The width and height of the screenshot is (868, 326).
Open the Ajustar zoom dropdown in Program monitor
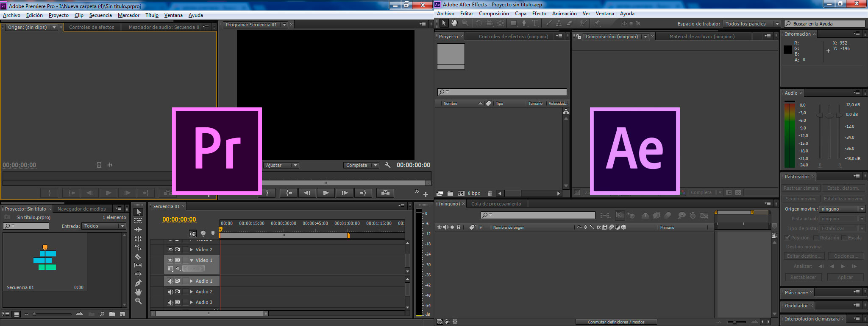(281, 165)
